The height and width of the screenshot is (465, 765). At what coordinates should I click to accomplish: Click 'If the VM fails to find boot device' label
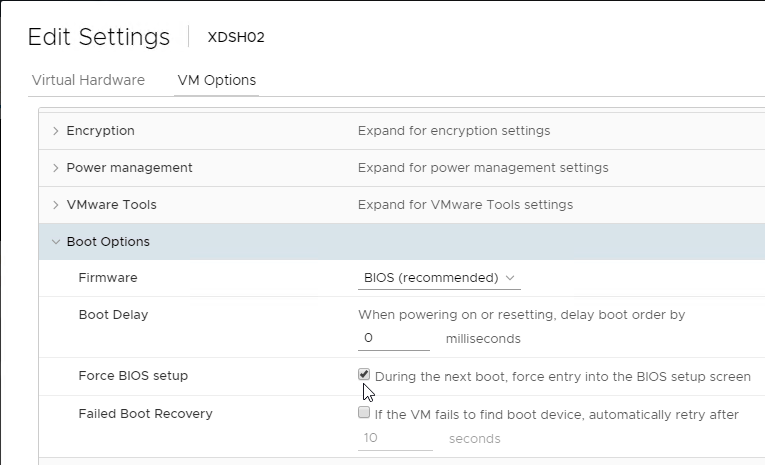(x=557, y=415)
